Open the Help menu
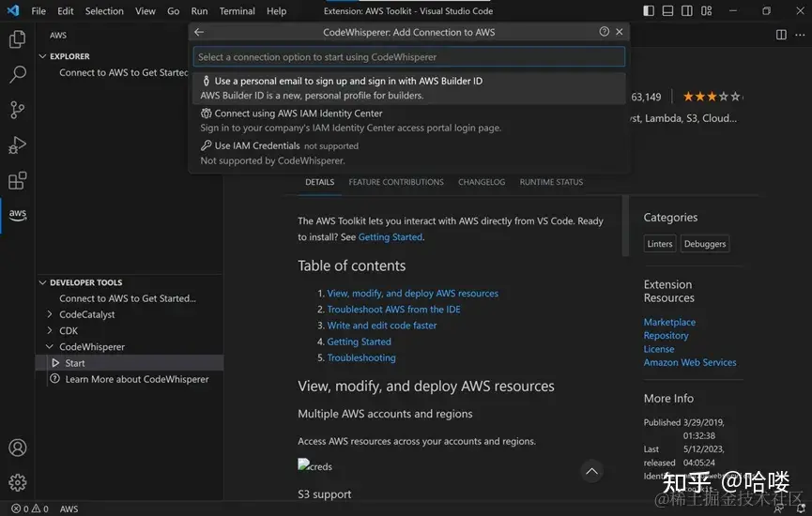Screen dimensions: 812x516 tap(276, 11)
